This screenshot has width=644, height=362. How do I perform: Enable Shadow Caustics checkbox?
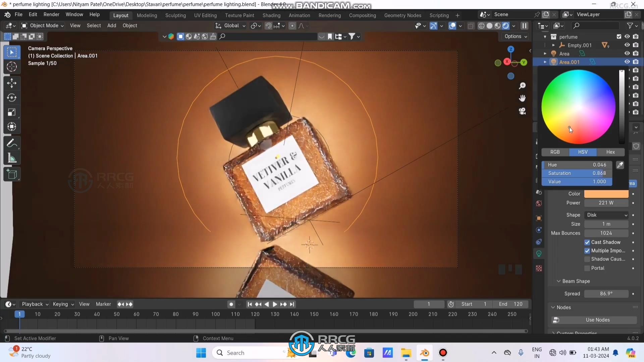[x=587, y=259]
